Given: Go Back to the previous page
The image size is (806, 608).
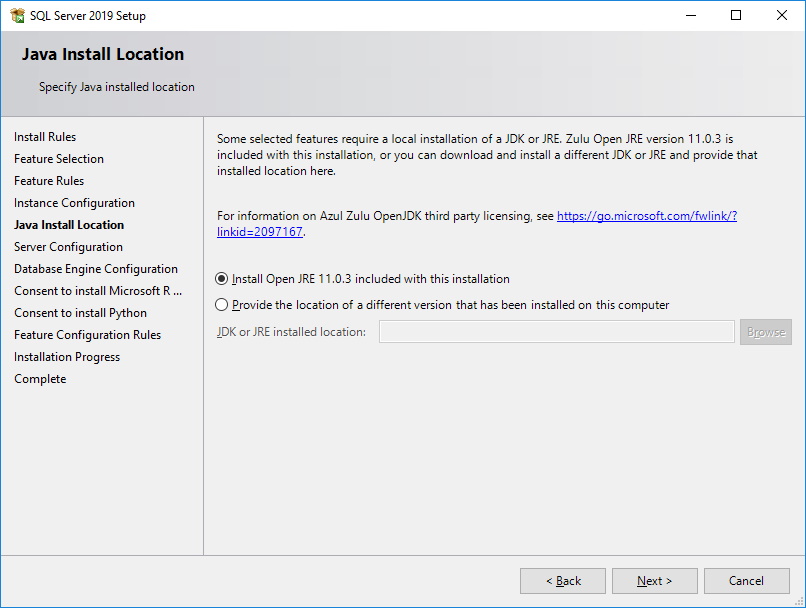Looking at the screenshot, I should coord(563,581).
